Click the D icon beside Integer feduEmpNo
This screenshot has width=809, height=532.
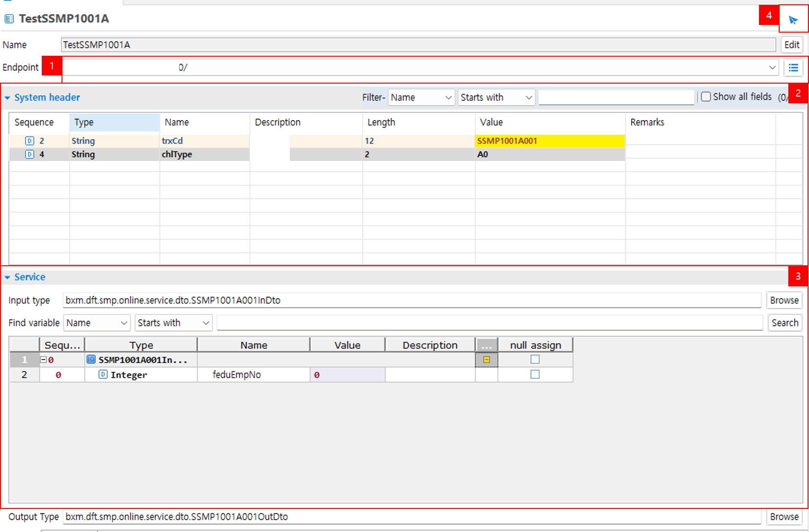point(103,374)
